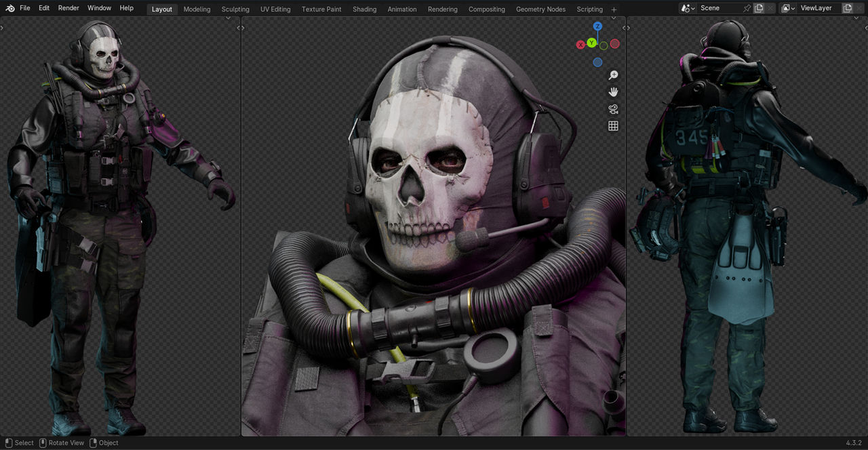Add a new view layer via its copy icon

pos(848,8)
